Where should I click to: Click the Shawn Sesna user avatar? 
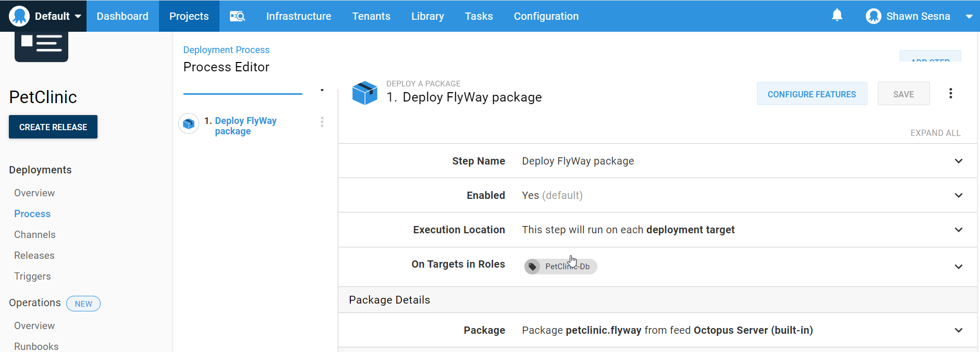pos(873,16)
